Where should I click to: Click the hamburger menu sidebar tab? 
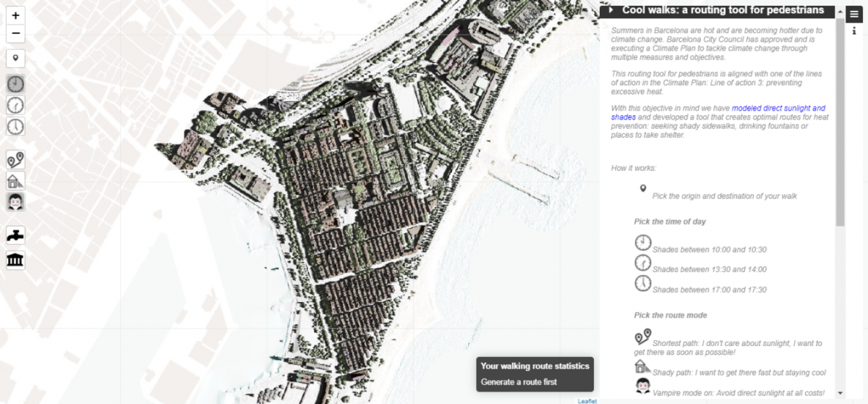pos(854,14)
